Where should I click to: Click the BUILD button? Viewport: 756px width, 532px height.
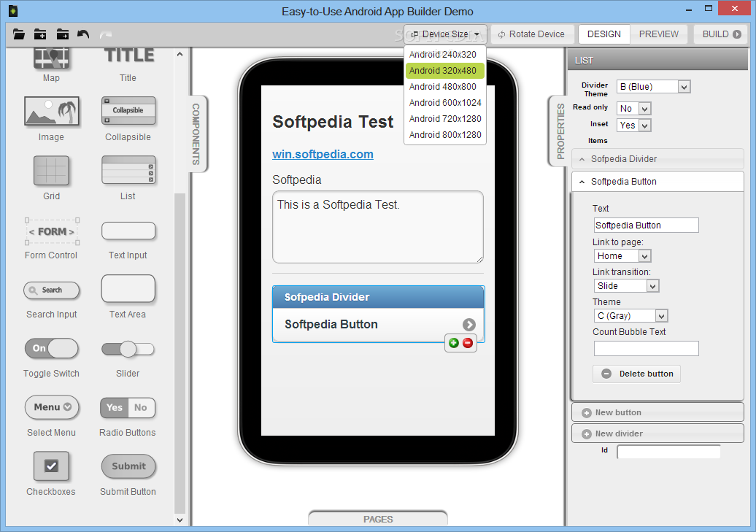pyautogui.click(x=721, y=34)
